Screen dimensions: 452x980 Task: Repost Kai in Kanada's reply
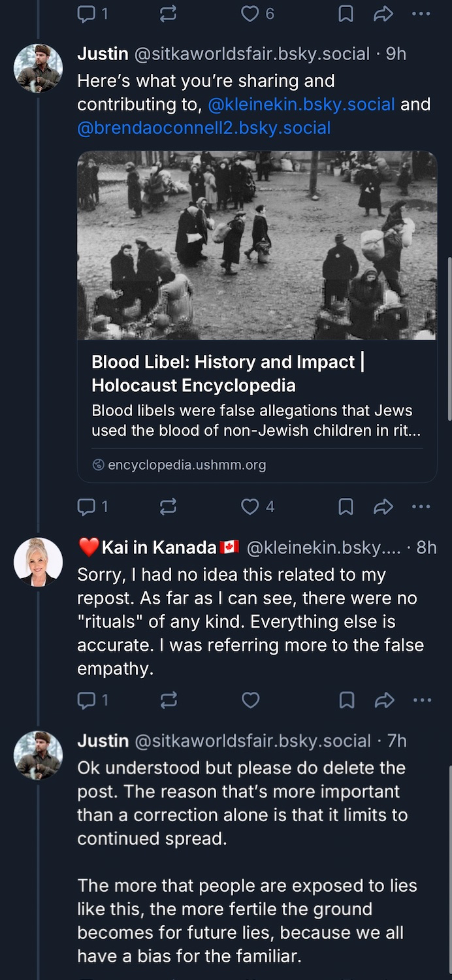[168, 700]
